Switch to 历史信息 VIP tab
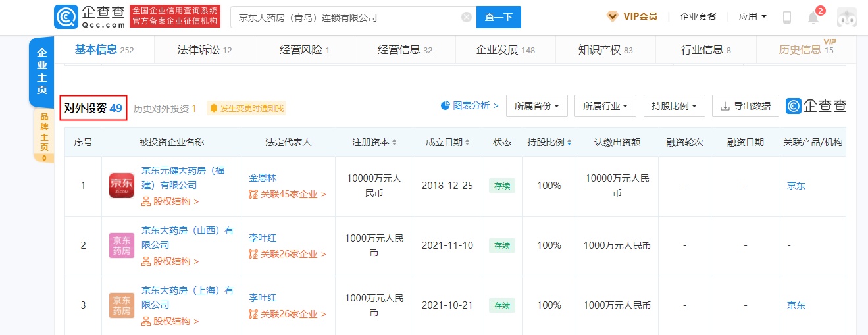Screen dimensions: 868x335 point(806,49)
